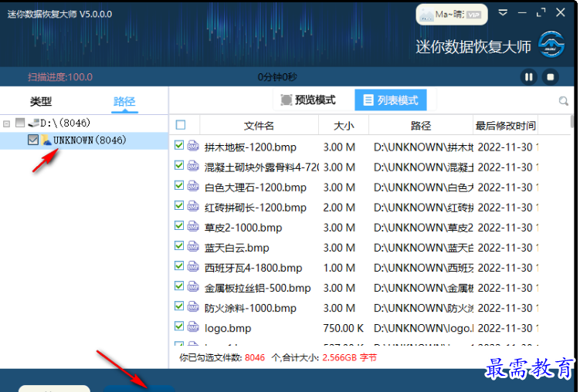Screen dimensions: 580x392
Task: Uncheck 防火涂料-1000.bmp checkbox
Action: pyautogui.click(x=179, y=306)
